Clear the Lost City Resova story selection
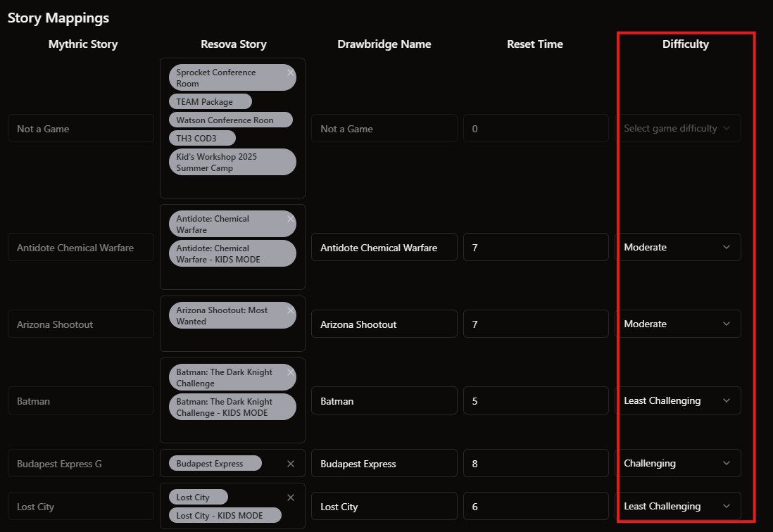The image size is (773, 532). coord(291,498)
